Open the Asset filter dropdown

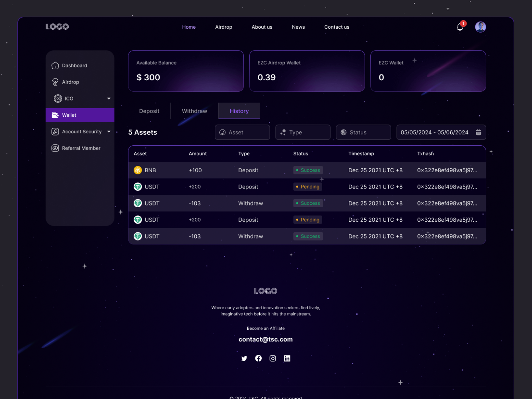tap(242, 132)
